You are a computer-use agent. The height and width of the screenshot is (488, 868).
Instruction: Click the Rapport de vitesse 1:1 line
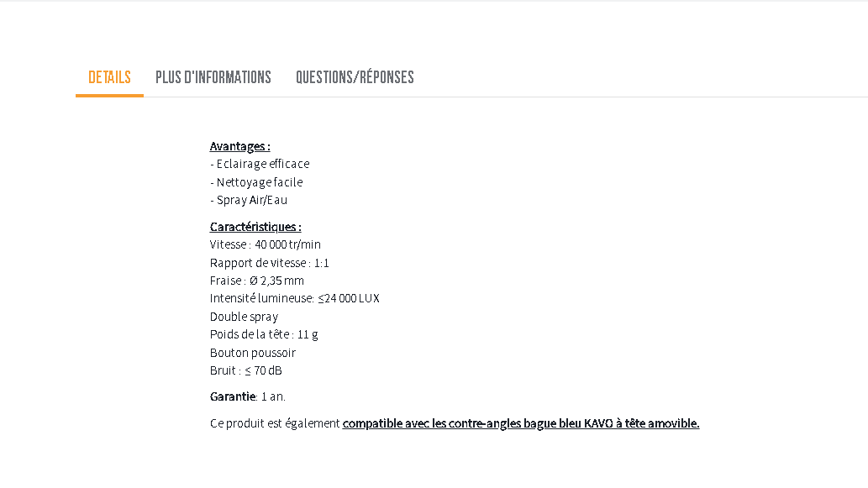point(270,263)
